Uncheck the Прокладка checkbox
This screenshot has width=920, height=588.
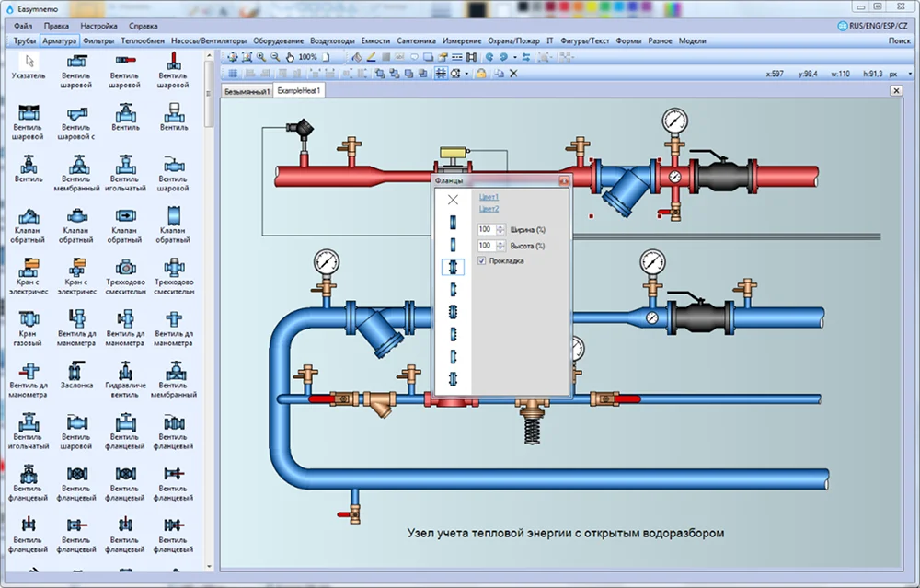tap(482, 260)
